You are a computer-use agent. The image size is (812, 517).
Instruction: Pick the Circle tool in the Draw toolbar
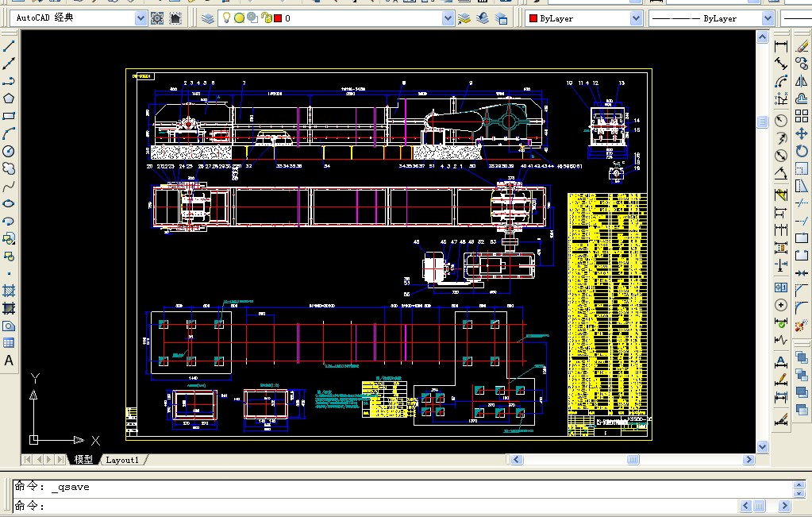point(9,151)
